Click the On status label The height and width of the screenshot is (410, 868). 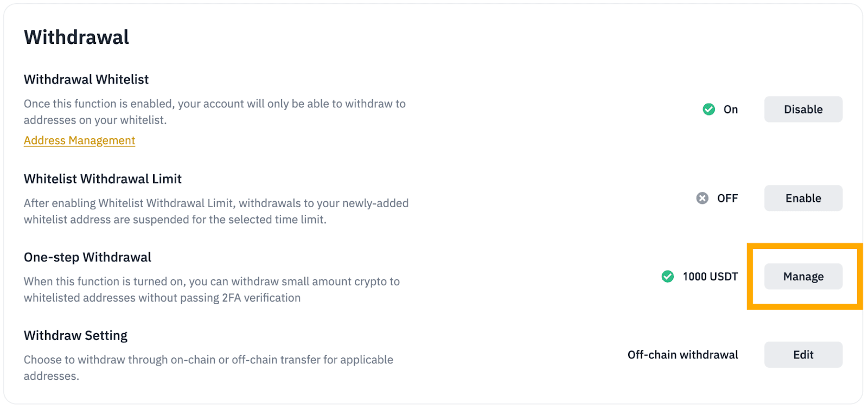tap(730, 110)
